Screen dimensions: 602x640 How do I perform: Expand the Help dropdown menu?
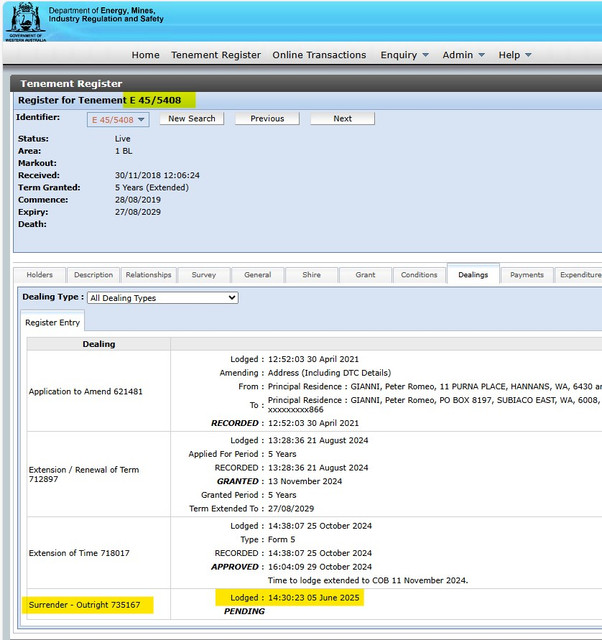click(515, 55)
